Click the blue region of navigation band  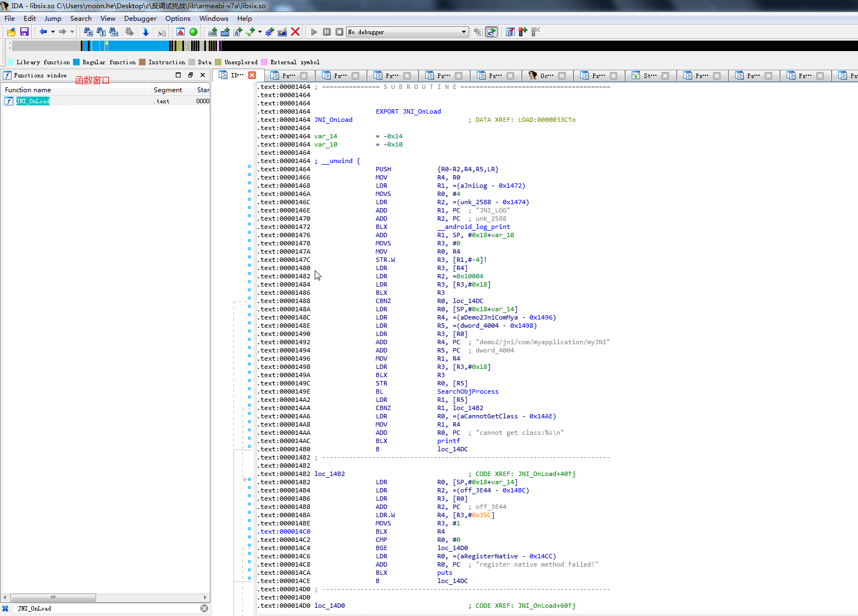[137, 46]
